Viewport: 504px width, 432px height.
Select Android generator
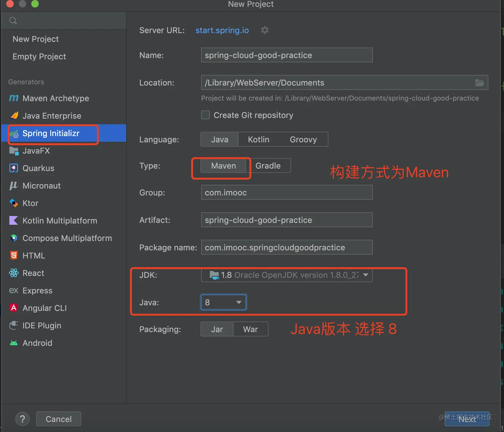point(64,343)
